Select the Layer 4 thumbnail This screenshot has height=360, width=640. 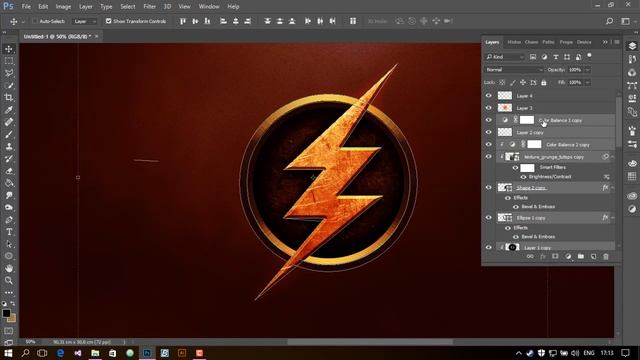point(505,96)
